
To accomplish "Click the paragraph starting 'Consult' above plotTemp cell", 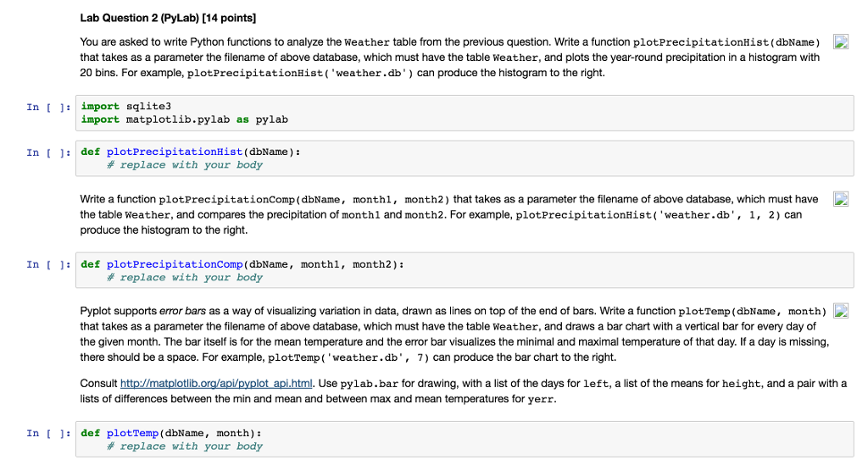I will (x=462, y=391).
